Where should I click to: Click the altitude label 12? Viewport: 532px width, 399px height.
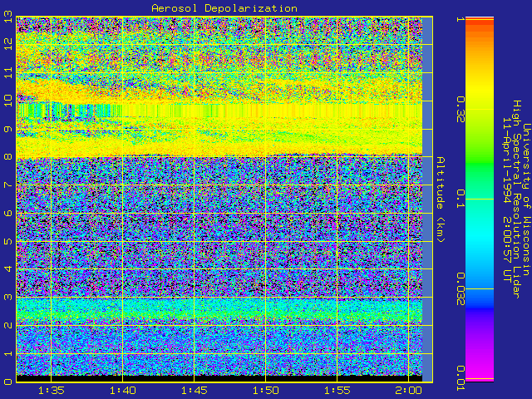click(8, 44)
